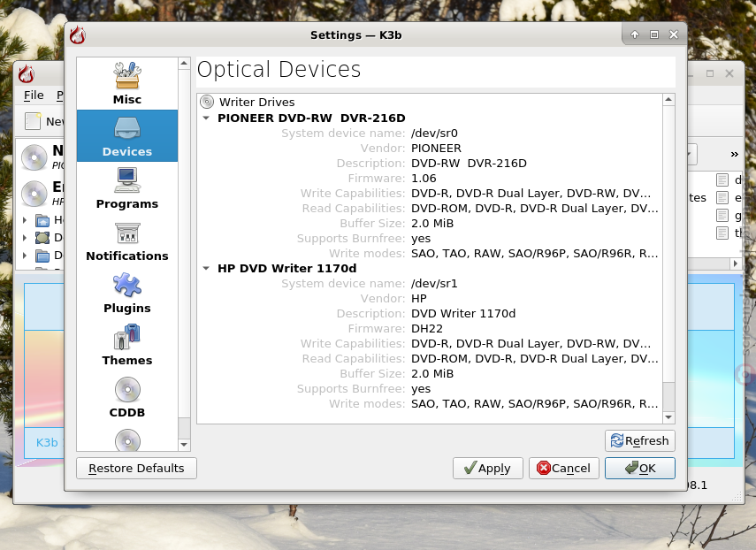Viewport: 756px width, 550px height.
Task: Click the K3b flame icon in Settings titlebar
Action: 77,35
